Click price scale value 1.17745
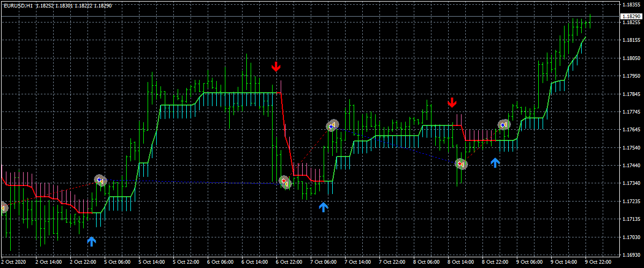This screenshot has height=268, width=644. click(631, 112)
